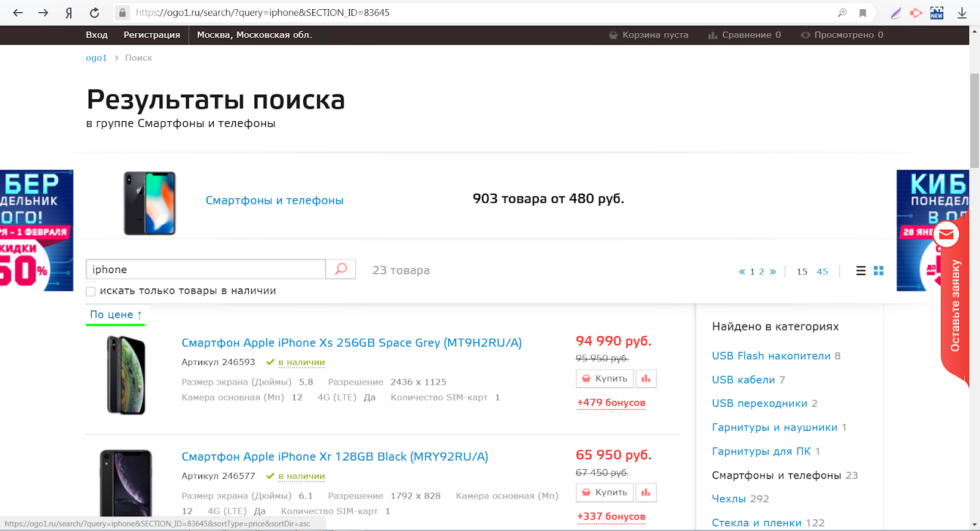Screen dimensions: 980x531
Task: Open "Стекла и пленки" category
Action: 756,523
